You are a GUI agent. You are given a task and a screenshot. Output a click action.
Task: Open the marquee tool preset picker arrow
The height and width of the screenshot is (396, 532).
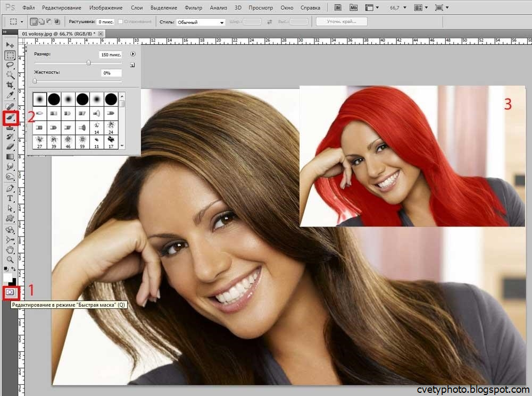22,22
